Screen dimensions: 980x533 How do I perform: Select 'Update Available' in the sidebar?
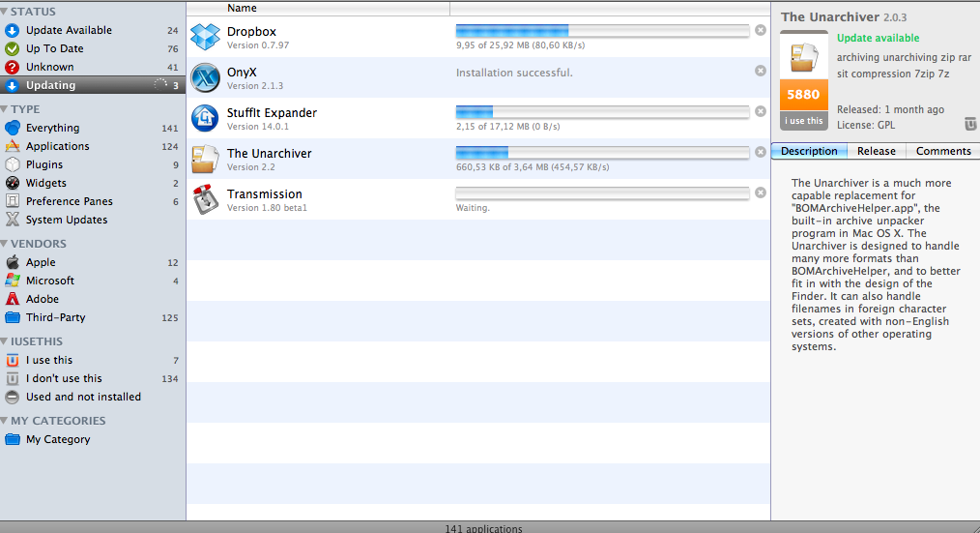(93, 30)
